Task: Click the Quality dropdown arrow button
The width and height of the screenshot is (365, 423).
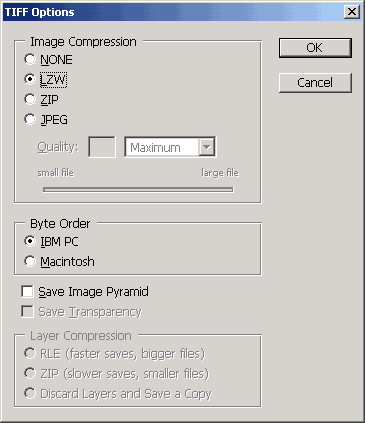Action: (x=207, y=147)
